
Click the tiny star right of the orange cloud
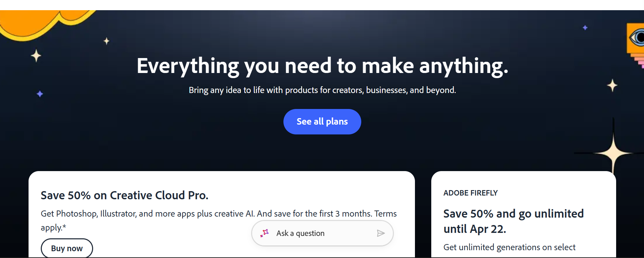click(106, 41)
